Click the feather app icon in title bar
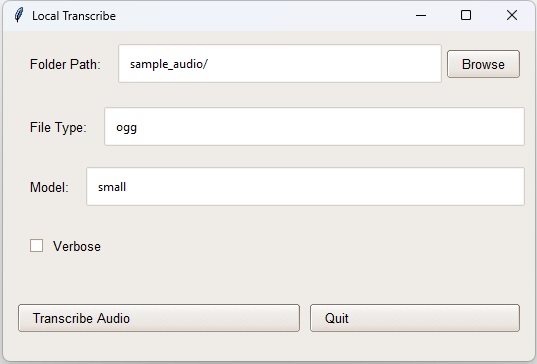 [x=19, y=15]
